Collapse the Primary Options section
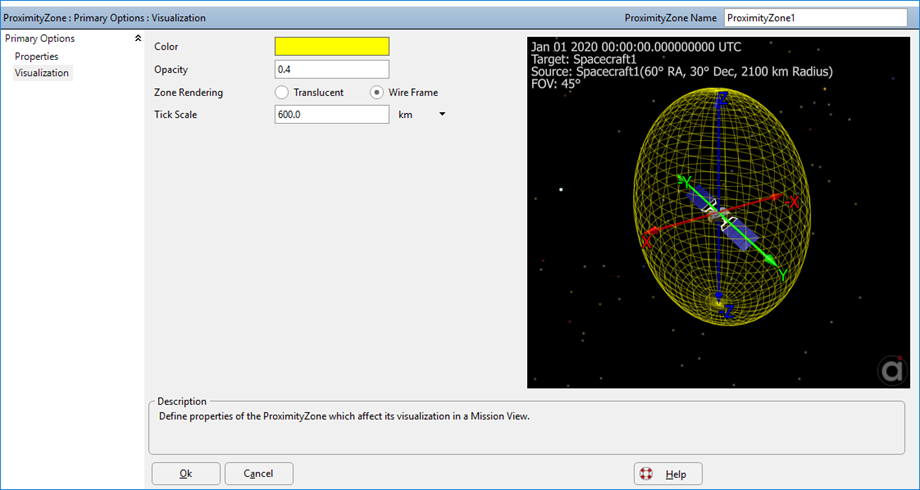Screen dimensions: 920x490 pos(138,38)
